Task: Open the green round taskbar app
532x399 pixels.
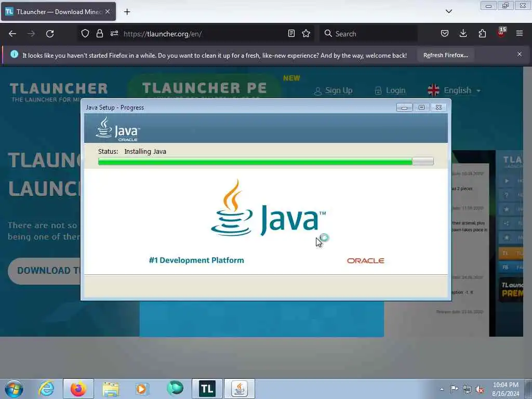Action: (175, 388)
